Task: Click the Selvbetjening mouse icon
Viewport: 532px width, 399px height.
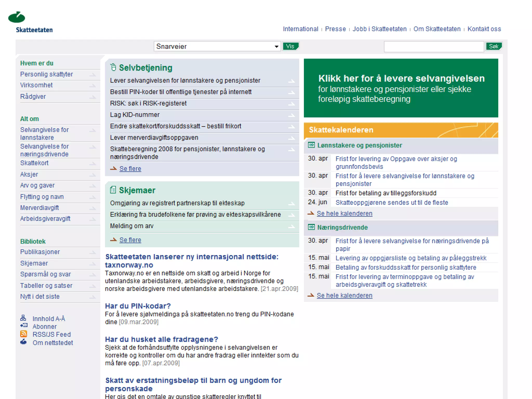Action: [x=113, y=67]
